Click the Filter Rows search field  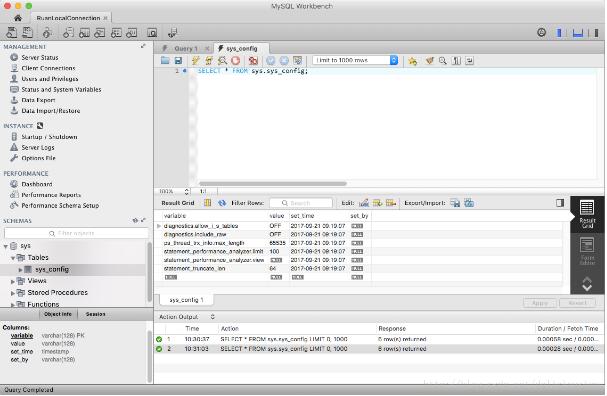301,203
